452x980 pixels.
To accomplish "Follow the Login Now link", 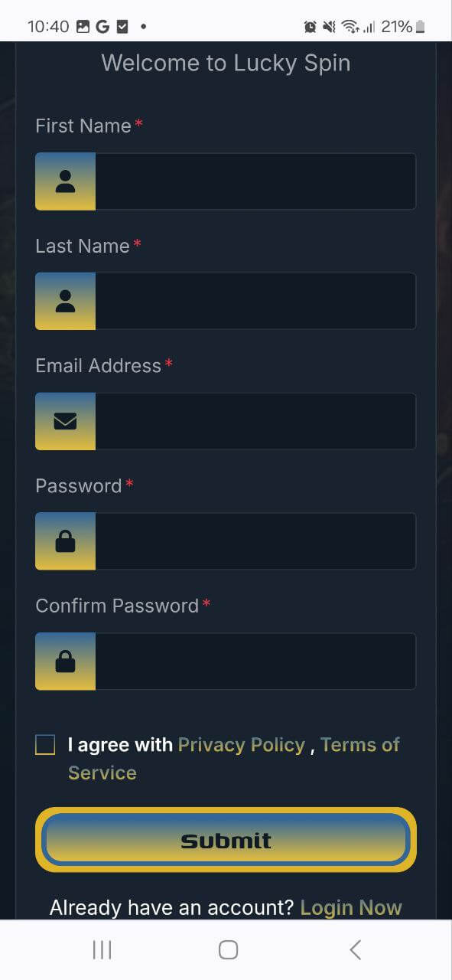I will point(351,908).
